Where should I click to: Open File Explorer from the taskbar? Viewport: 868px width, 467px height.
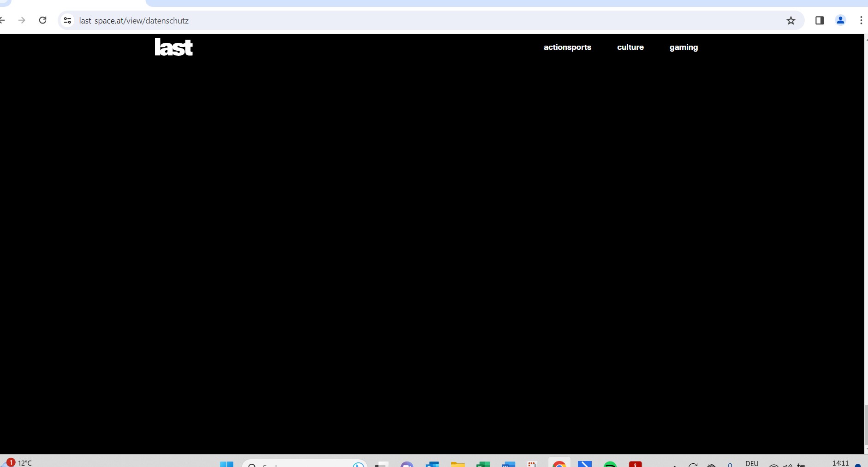(x=458, y=464)
